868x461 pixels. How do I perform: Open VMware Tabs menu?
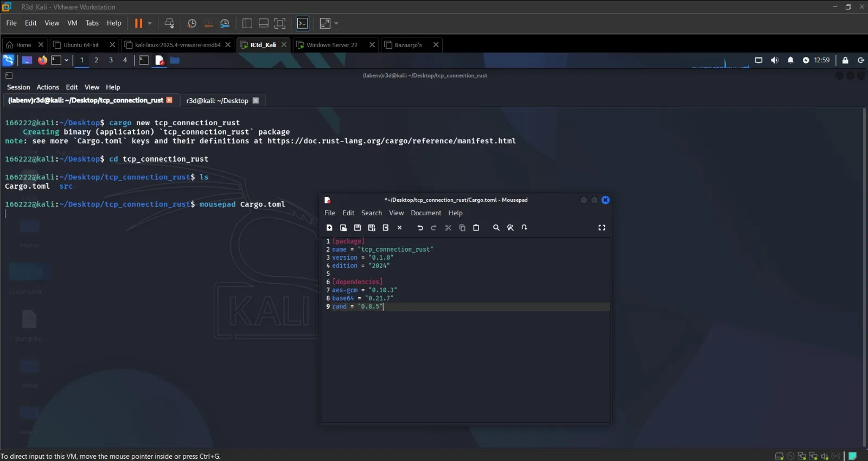pos(92,23)
